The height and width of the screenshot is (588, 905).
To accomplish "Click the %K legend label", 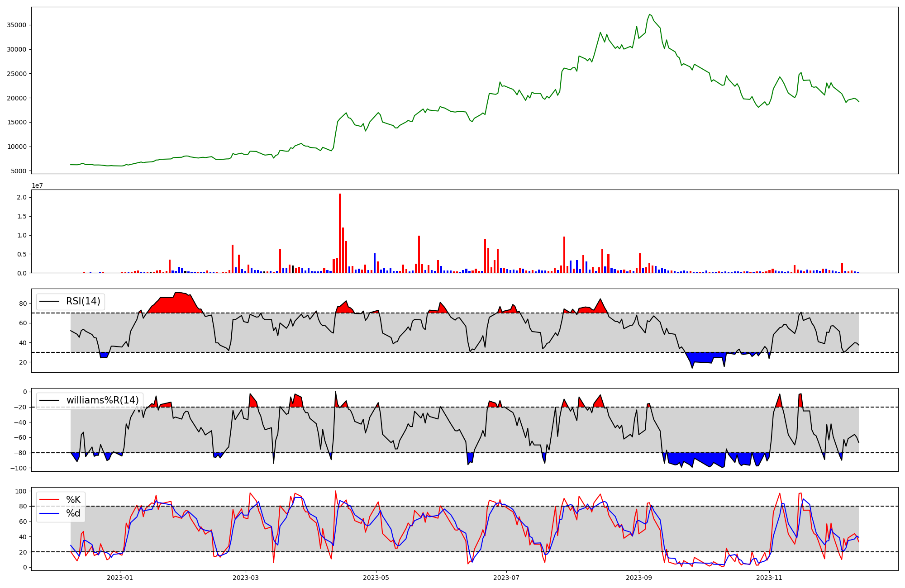I will [x=73, y=500].
